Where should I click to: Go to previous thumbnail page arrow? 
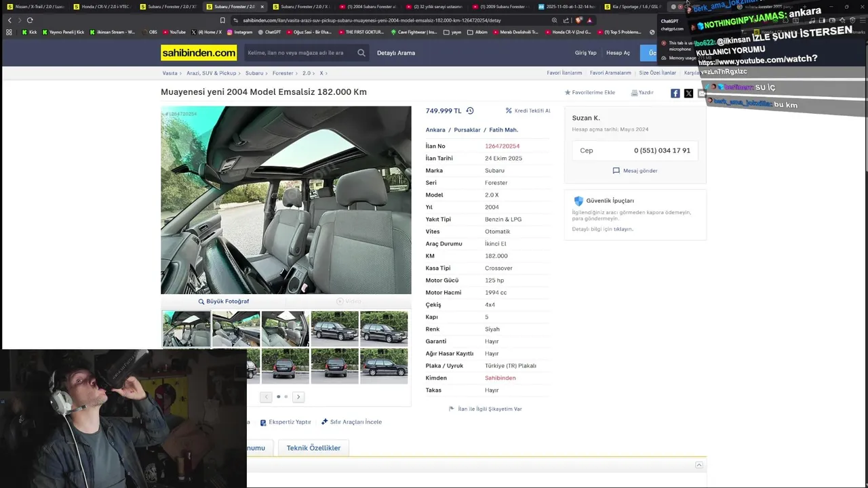(x=266, y=396)
